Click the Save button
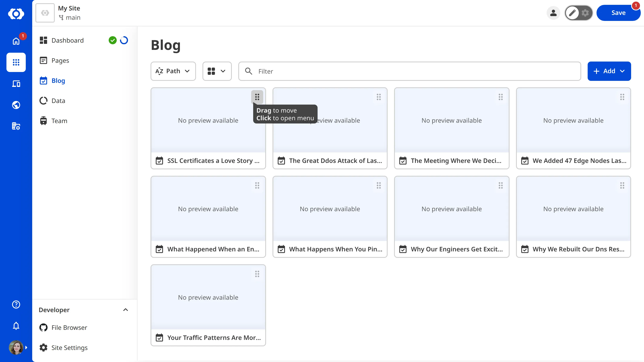The height and width of the screenshot is (362, 644). [618, 13]
